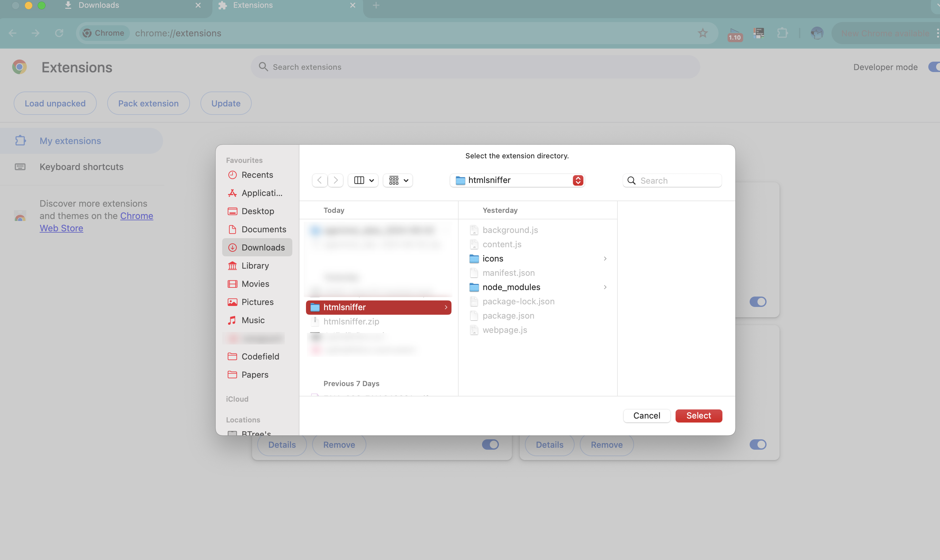Click the bookmark star icon in address bar
This screenshot has width=940, height=560.
coord(703,33)
